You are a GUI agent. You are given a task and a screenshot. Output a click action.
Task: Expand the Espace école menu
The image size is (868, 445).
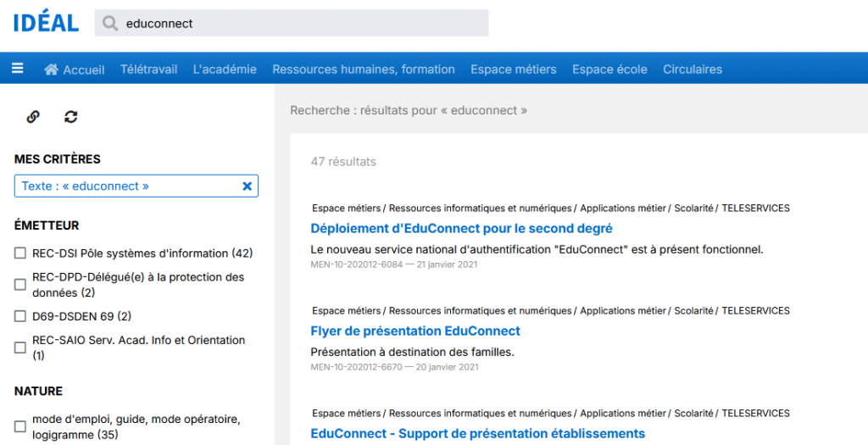coord(609,70)
